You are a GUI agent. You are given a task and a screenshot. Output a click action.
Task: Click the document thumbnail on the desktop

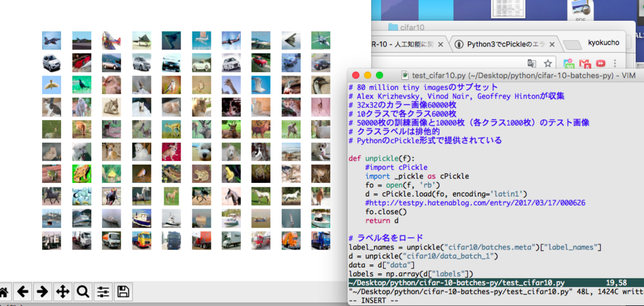509,9
